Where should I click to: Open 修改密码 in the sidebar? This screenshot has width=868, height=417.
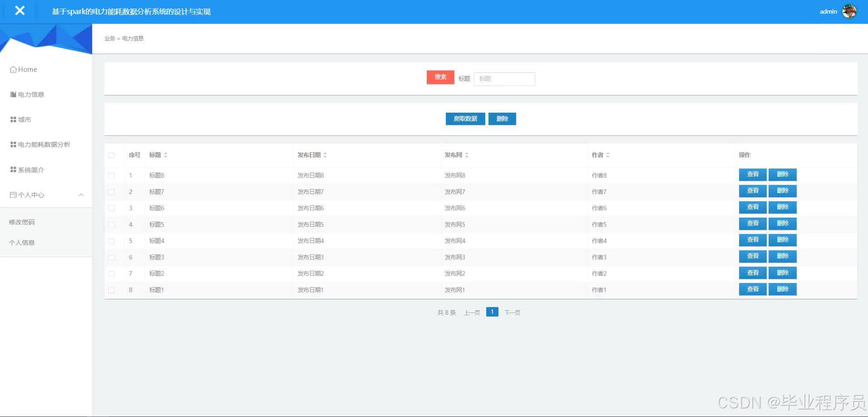(x=22, y=222)
